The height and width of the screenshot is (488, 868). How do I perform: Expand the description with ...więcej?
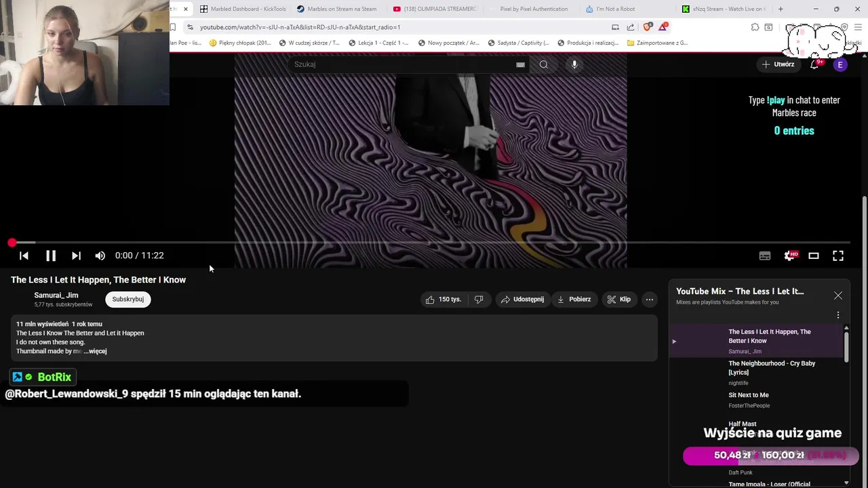pyautogui.click(x=95, y=351)
